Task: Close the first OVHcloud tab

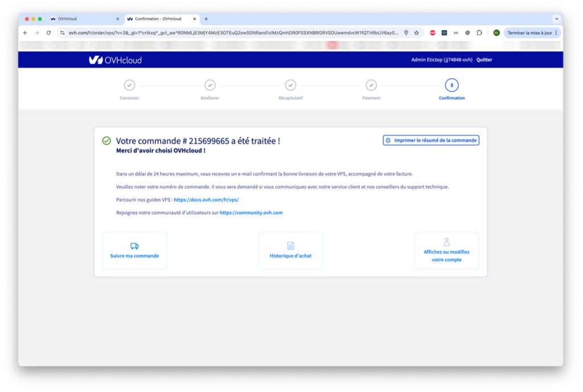Action: click(117, 19)
